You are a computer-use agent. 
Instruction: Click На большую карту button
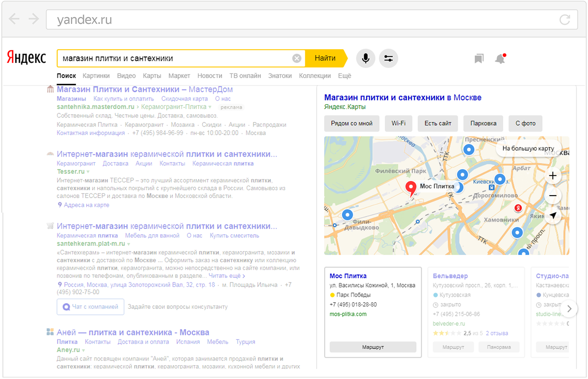pyautogui.click(x=528, y=148)
